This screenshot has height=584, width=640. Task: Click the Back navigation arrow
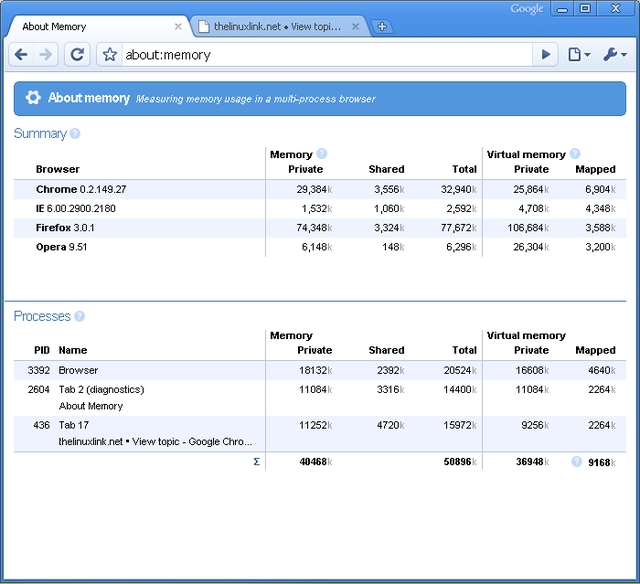[21, 54]
